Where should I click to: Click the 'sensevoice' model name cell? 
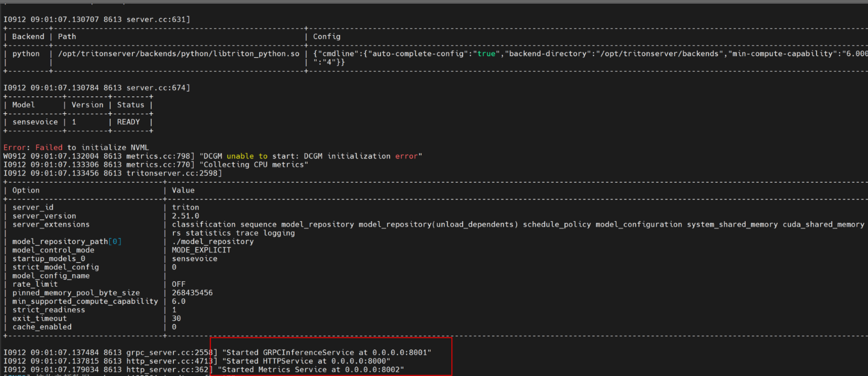point(35,122)
